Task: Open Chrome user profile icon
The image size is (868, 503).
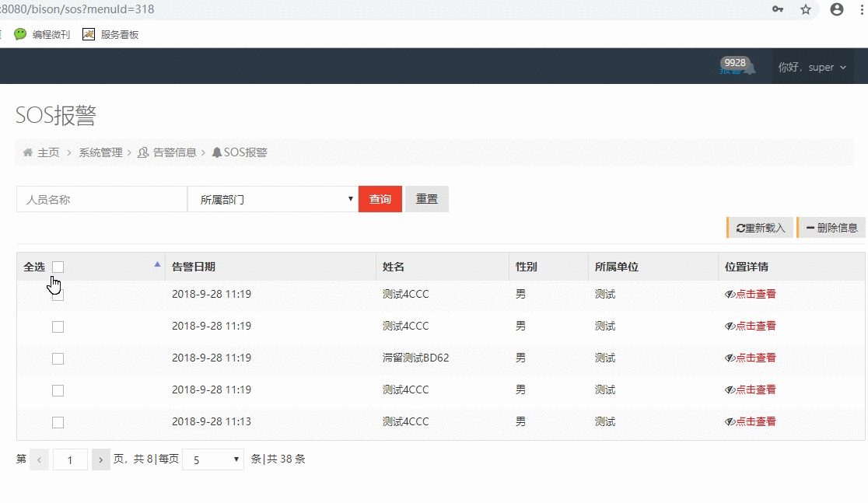Action: [x=837, y=9]
